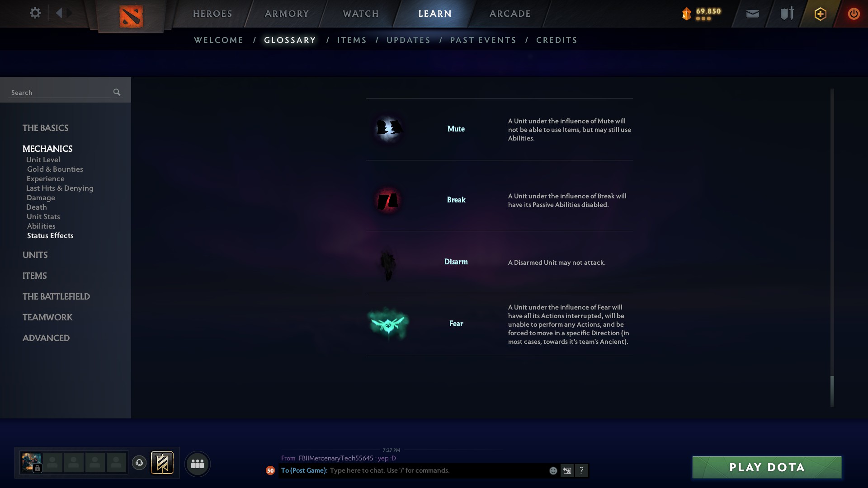This screenshot has width=868, height=488.
Task: Click the back navigation arrow
Action: point(59,13)
